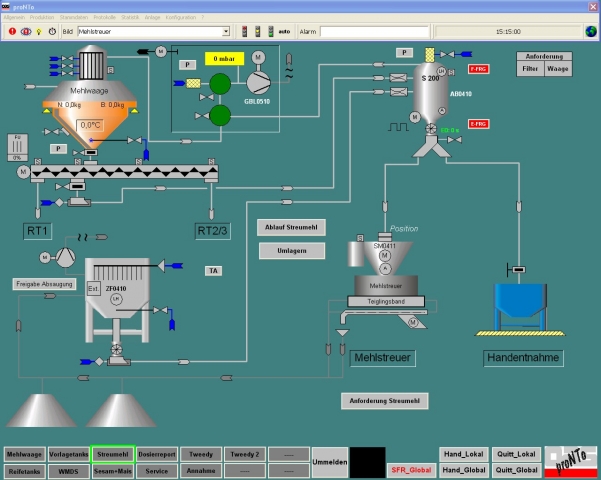This screenshot has height=480, width=601.
Task: Click the square-wave pulse symbol
Action: [398, 127]
